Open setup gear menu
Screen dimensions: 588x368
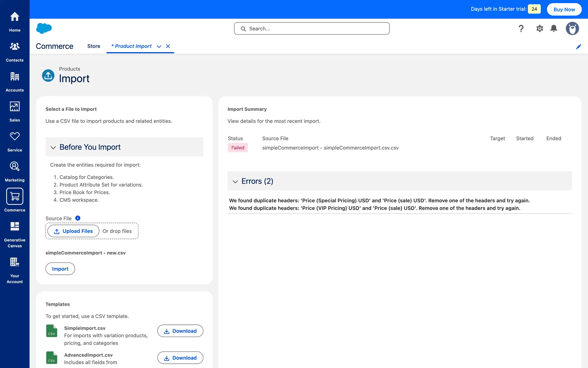click(x=540, y=29)
